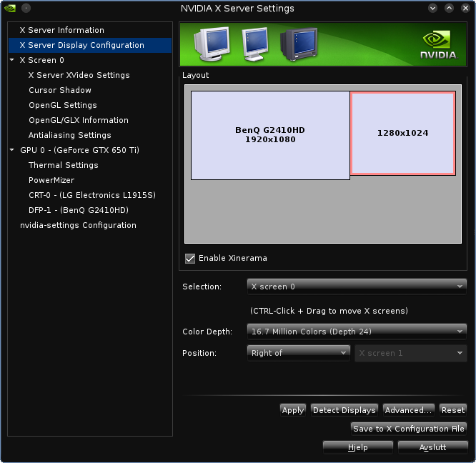Select the 1280x1024 display in layout
476x463 pixels.
tap(403, 133)
